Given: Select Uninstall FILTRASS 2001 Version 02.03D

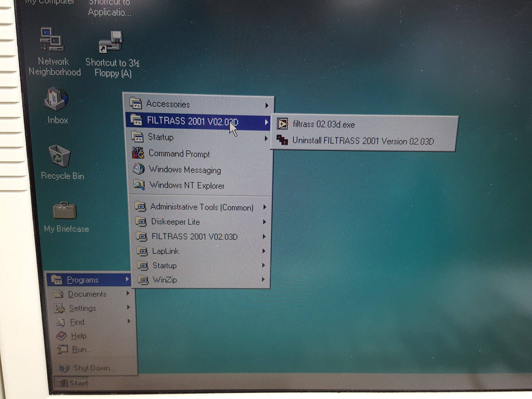Looking at the screenshot, I should click(363, 141).
